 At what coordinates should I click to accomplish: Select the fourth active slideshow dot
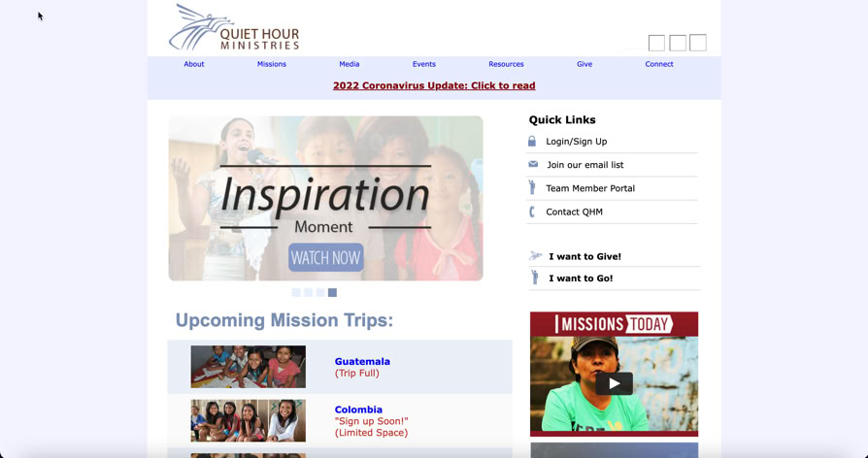332,293
